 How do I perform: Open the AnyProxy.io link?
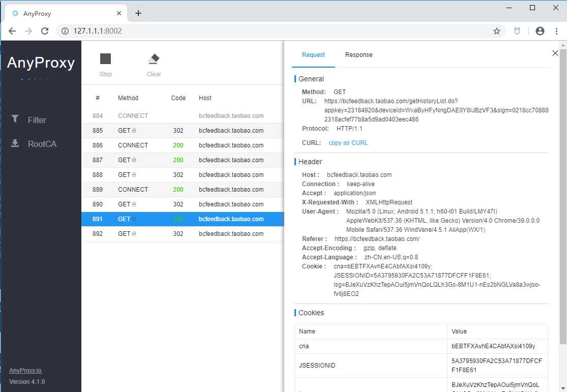click(x=25, y=370)
